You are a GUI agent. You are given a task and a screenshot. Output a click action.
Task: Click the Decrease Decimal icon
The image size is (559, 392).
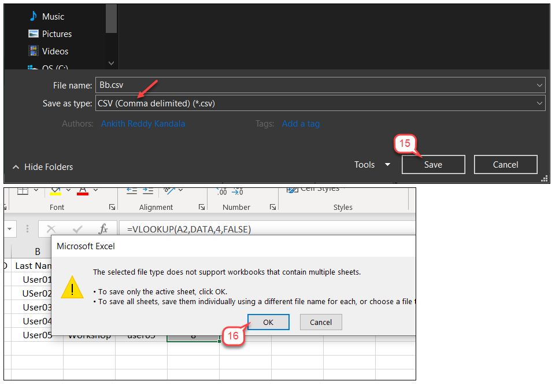click(238, 191)
